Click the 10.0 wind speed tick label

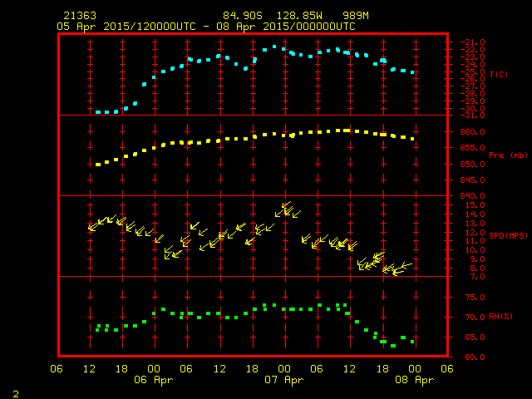pos(475,250)
